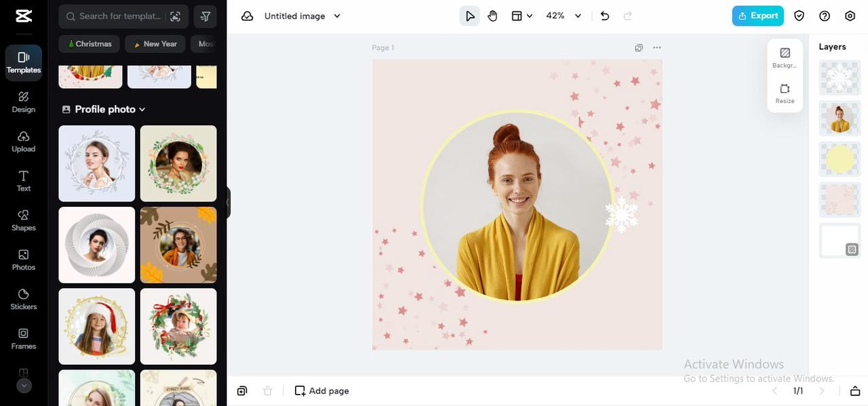Viewport: 868px width, 406px height.
Task: Click the duplicate page icon in bottom bar
Action: (x=242, y=391)
